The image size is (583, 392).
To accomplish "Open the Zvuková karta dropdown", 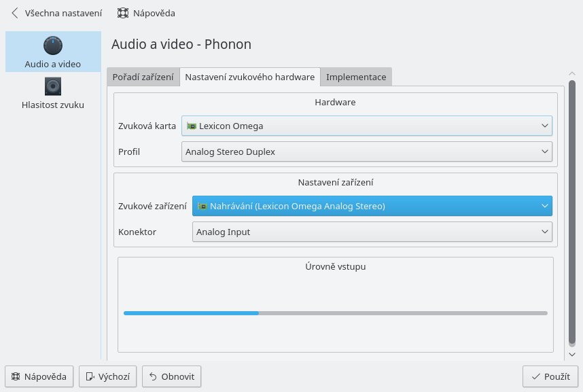I will pos(366,126).
